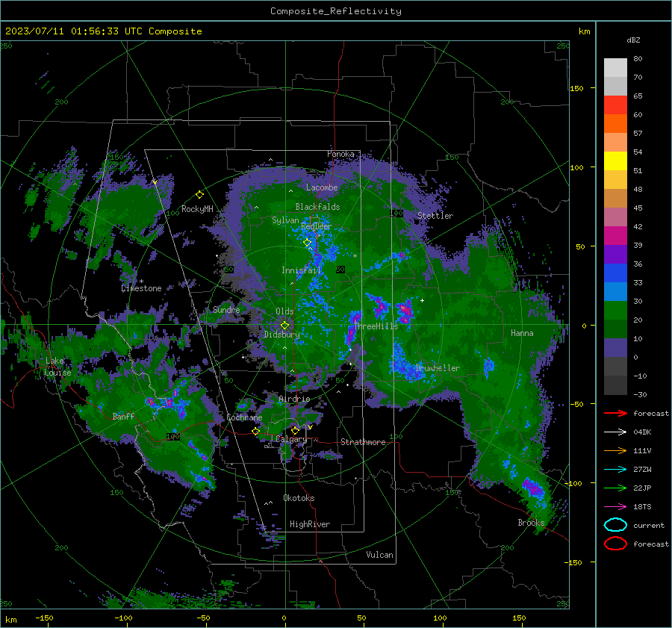Select the Olds label
This screenshot has height=628, width=672.
(284, 311)
